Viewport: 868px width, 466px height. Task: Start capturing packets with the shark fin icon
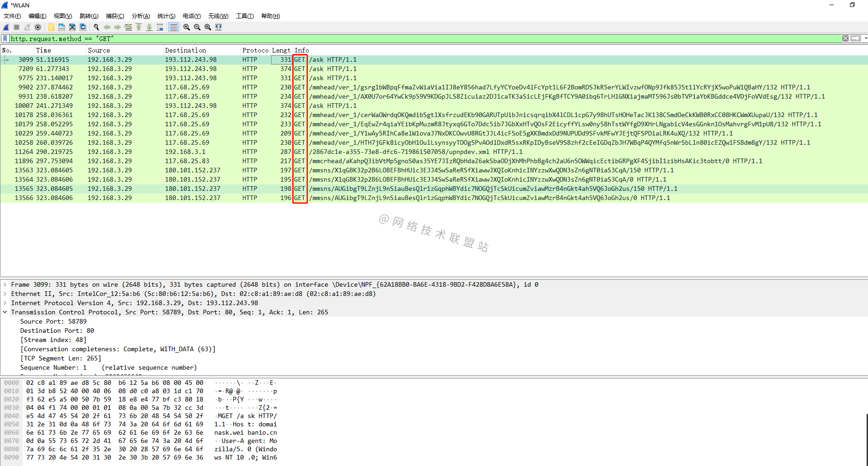pyautogui.click(x=6, y=27)
